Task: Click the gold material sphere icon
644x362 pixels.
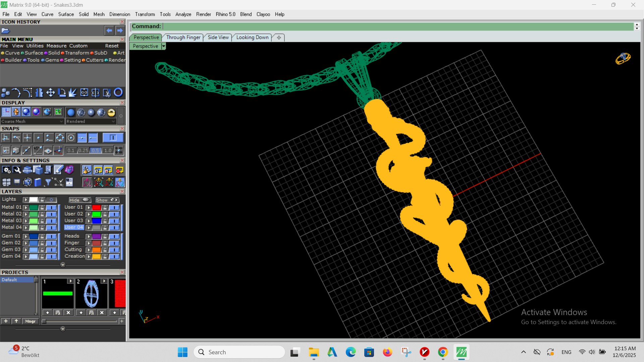Action: [x=111, y=113]
